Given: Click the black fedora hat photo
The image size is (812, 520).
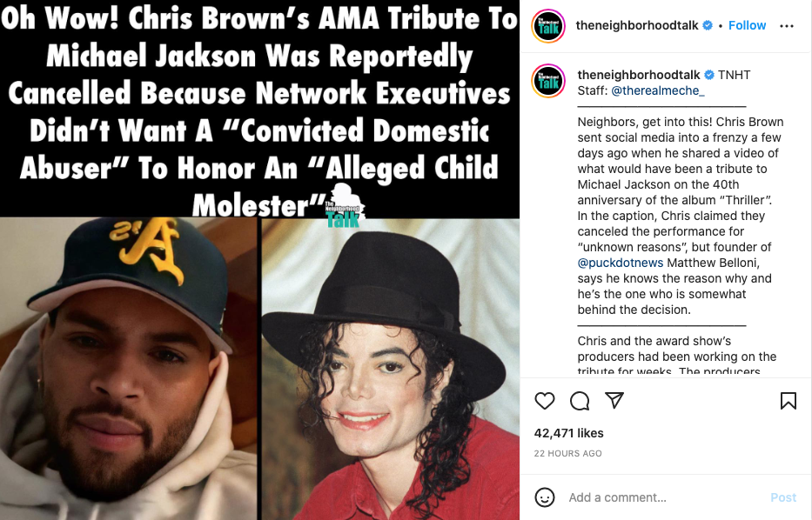Looking at the screenshot, I should tap(391, 369).
